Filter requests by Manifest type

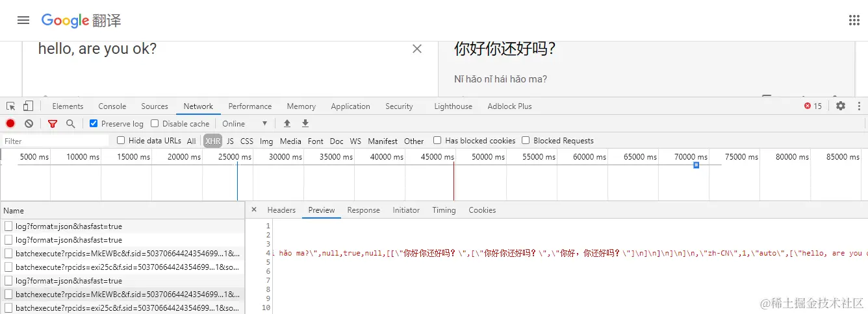[x=383, y=141]
